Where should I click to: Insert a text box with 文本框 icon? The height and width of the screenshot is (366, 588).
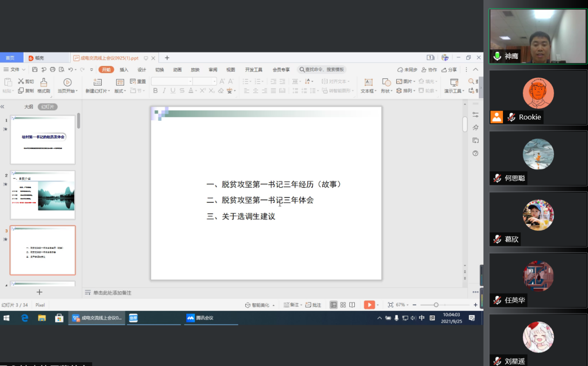click(368, 82)
